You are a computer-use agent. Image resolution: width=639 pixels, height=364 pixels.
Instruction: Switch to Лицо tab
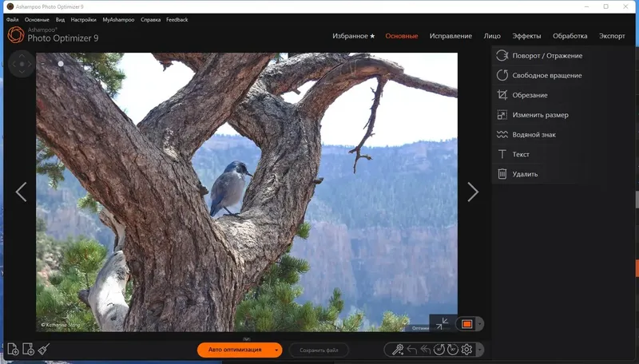coord(492,36)
